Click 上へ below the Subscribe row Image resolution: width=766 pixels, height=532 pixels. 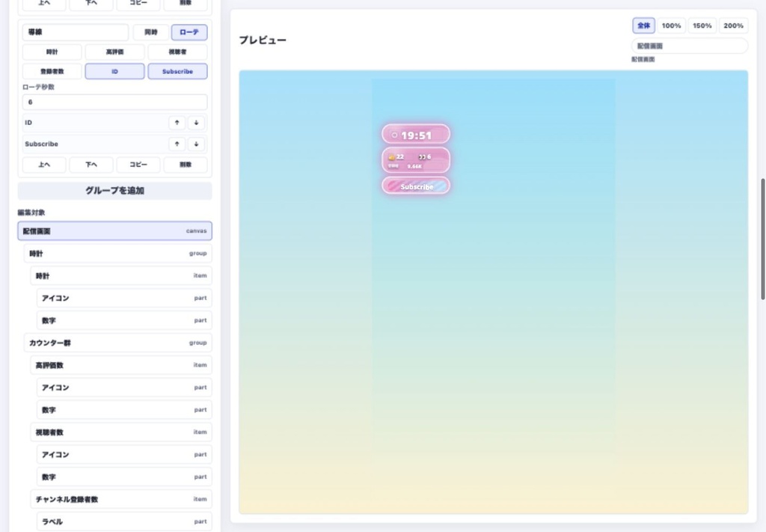coord(44,165)
